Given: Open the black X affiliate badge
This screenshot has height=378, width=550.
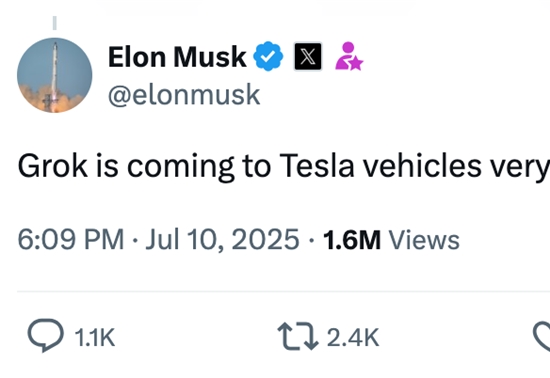Looking at the screenshot, I should pyautogui.click(x=308, y=56).
